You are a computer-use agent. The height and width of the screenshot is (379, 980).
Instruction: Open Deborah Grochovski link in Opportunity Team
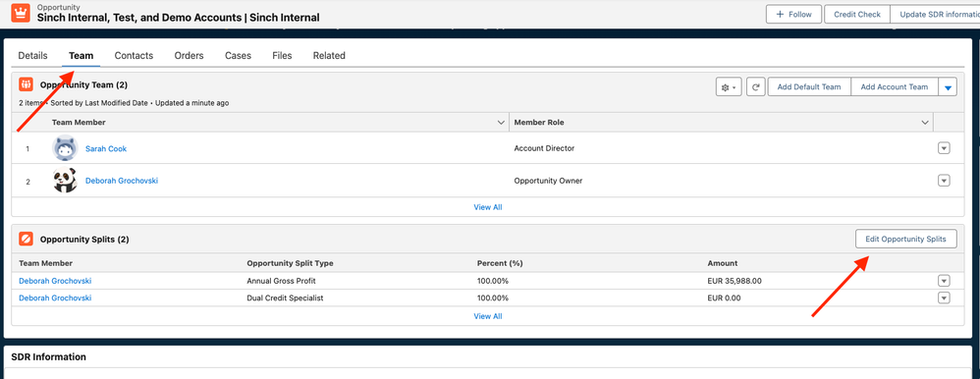coord(122,181)
